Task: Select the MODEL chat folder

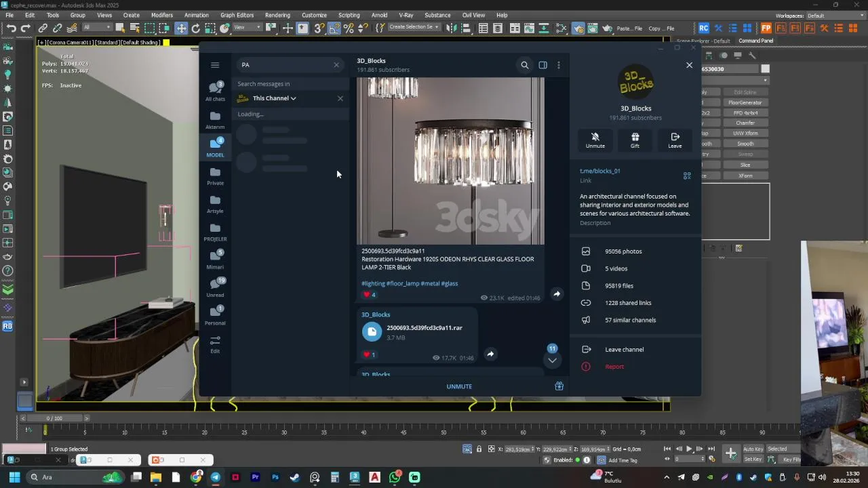Action: (x=215, y=147)
